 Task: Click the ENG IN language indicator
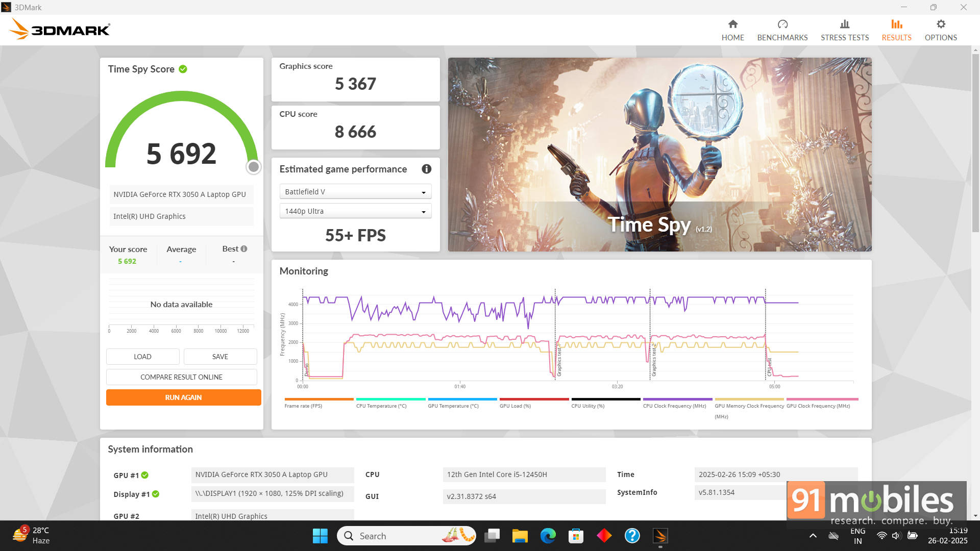857,536
